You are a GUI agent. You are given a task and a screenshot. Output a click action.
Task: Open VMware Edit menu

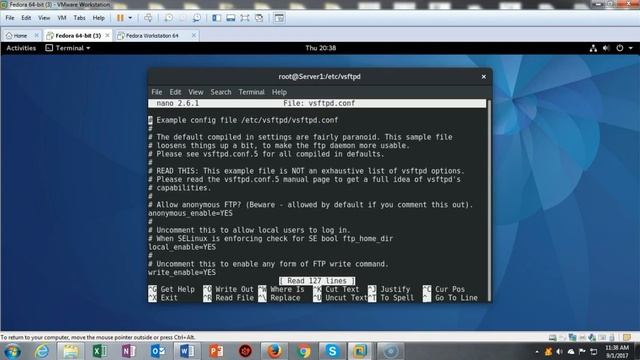[26, 18]
